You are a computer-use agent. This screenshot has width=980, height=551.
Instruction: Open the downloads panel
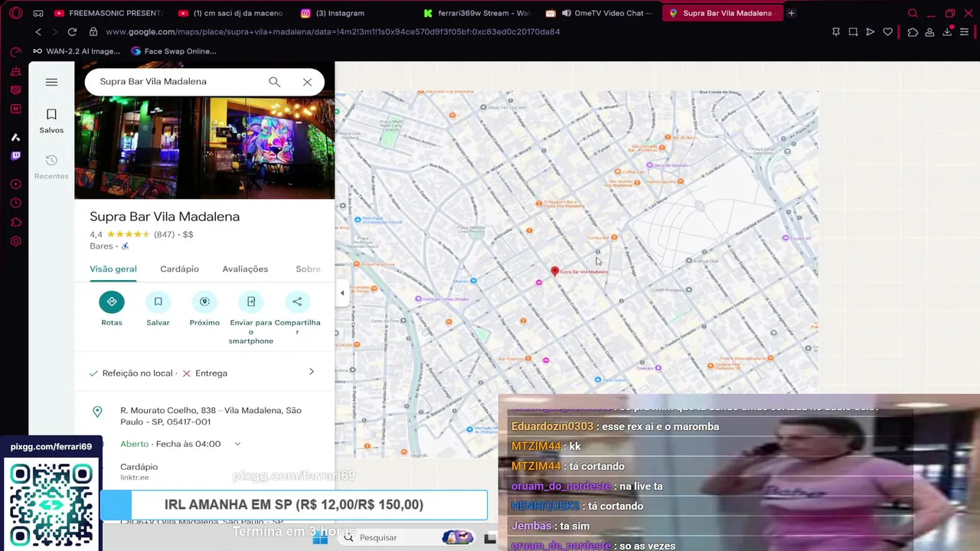click(x=947, y=32)
